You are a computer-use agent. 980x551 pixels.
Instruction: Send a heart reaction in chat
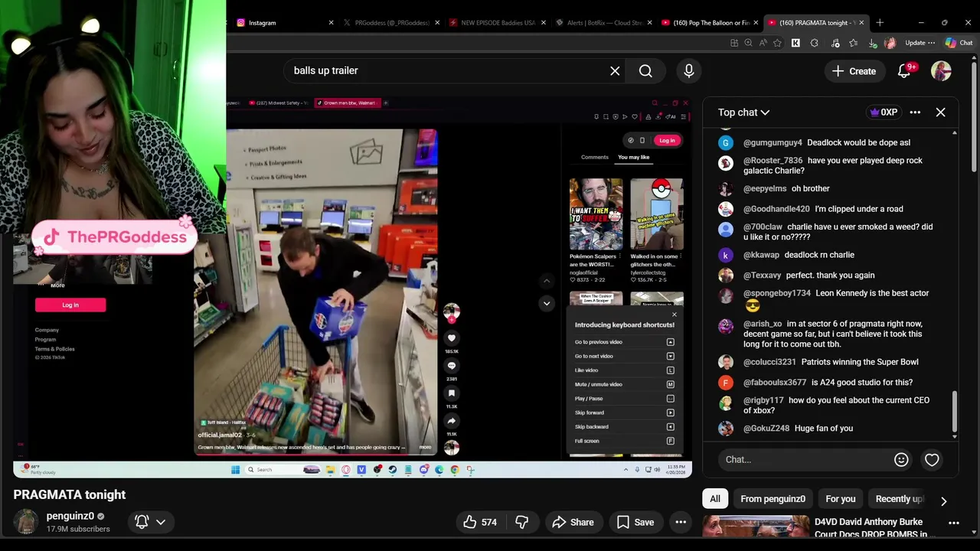click(932, 459)
